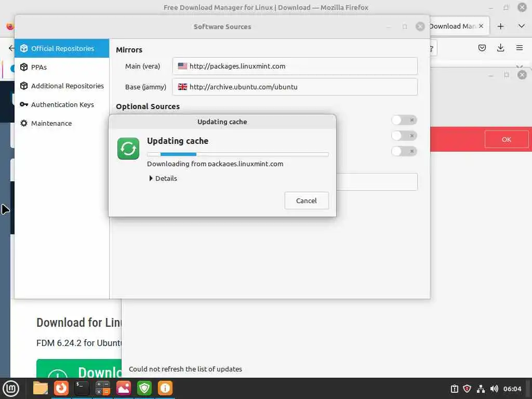Open the Base (jammy) mirror selector
Image resolution: width=532 pixels, height=399 pixels.
click(295, 87)
